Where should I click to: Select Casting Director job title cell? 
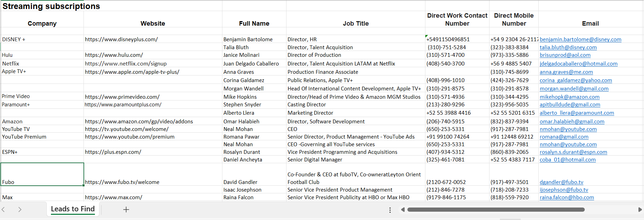[356, 105]
